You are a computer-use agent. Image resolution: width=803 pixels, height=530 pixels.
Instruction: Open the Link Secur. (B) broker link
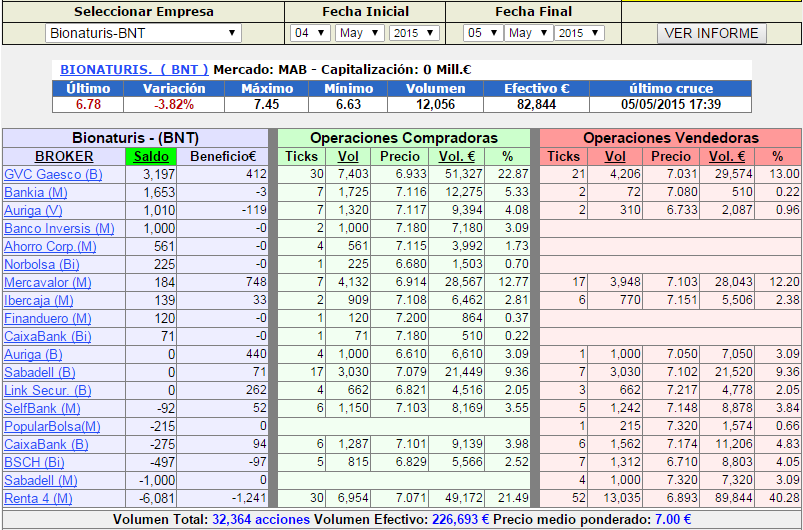(48, 391)
